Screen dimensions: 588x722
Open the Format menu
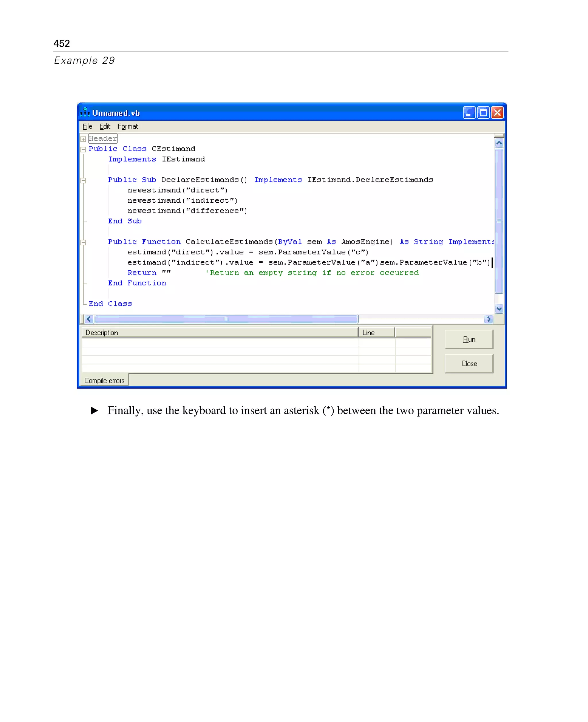pos(128,126)
